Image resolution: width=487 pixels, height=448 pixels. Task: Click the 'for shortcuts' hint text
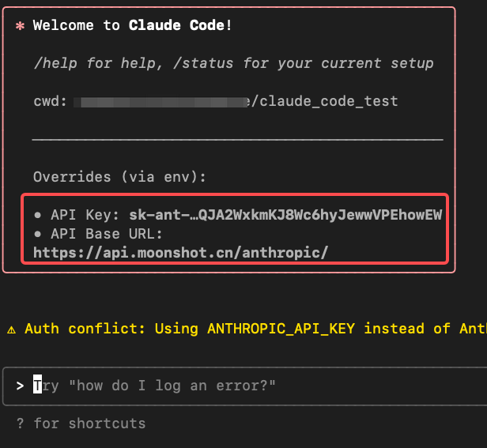(x=90, y=424)
